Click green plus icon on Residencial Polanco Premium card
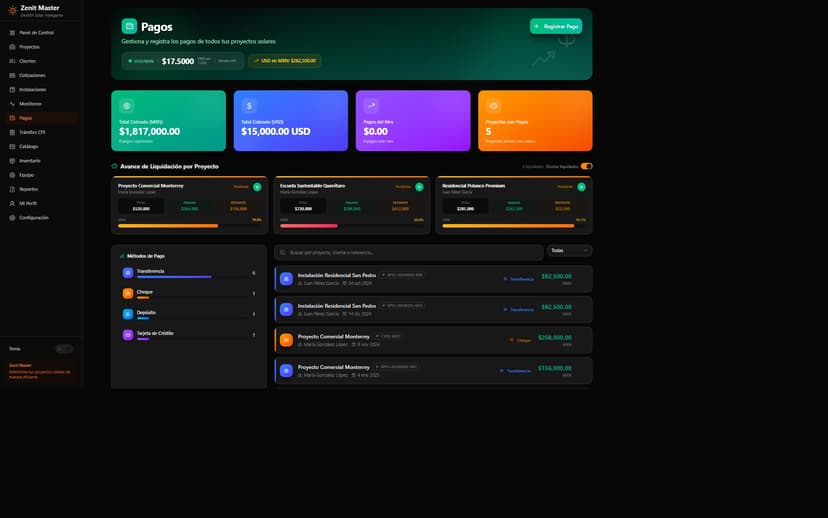Screen dimensions: 828x518 (x=581, y=187)
